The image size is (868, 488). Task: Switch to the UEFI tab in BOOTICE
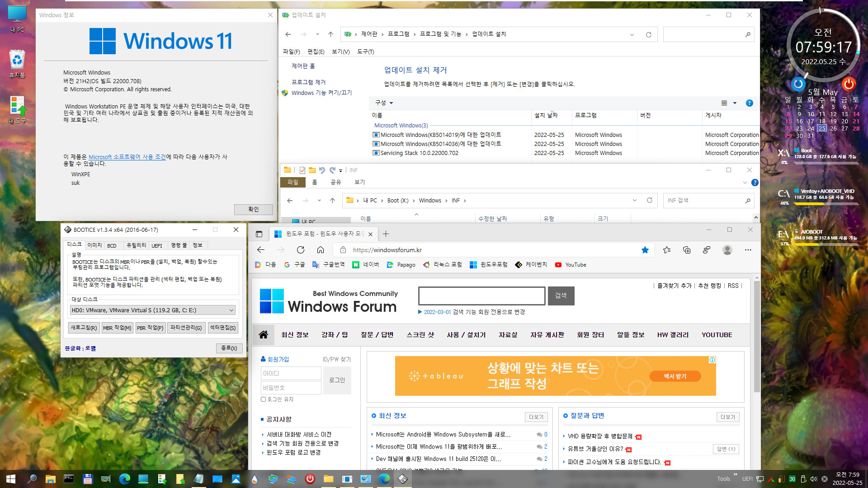coord(157,245)
